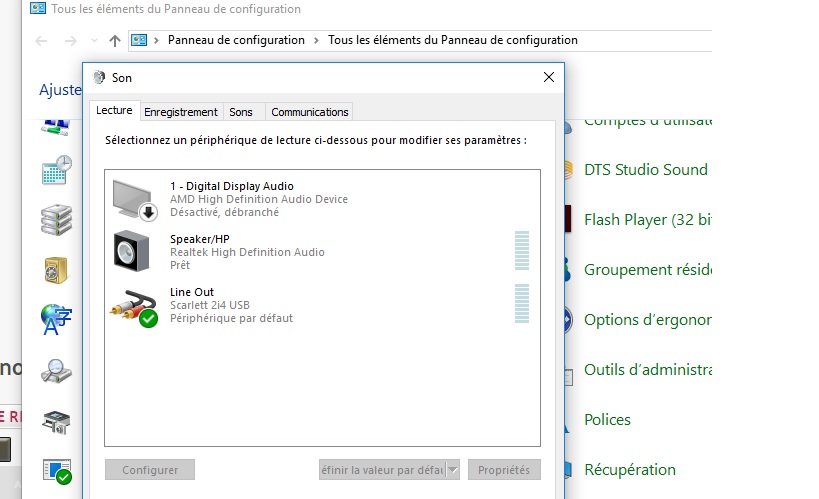Click Définir la valeur par défaut button
819x499 pixels.
[383, 470]
